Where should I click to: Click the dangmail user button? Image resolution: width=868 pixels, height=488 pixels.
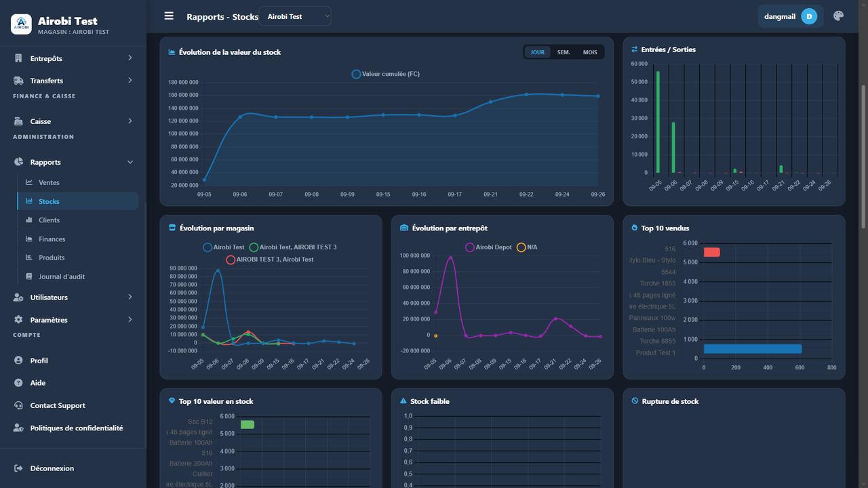tap(791, 16)
